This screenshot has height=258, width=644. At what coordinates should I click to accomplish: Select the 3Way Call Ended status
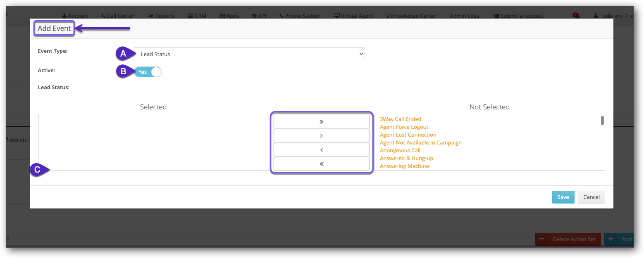[401, 119]
